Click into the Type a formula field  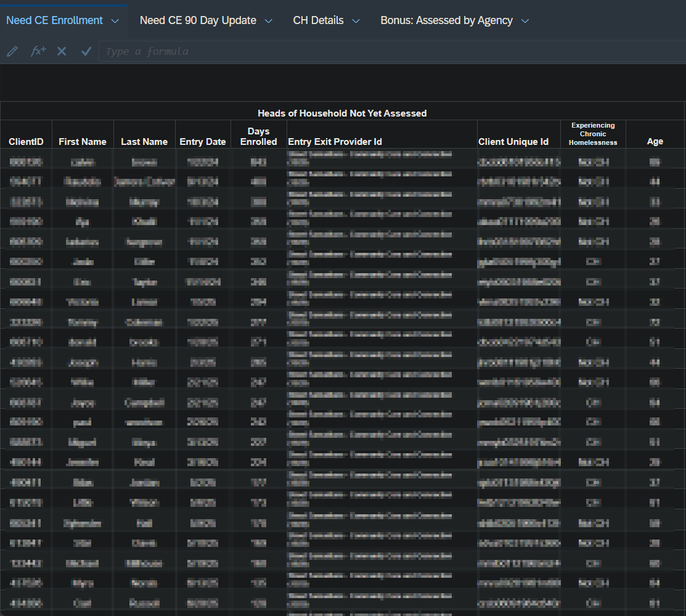(x=388, y=52)
